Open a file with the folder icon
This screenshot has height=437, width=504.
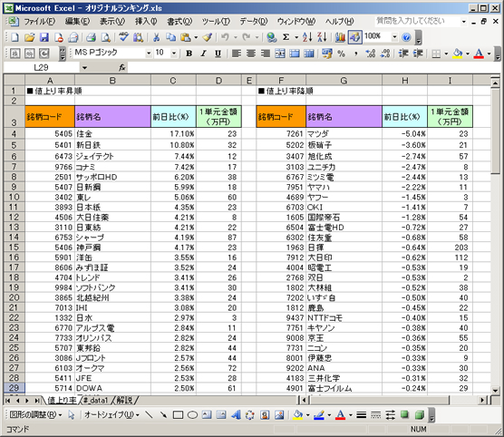29,37
